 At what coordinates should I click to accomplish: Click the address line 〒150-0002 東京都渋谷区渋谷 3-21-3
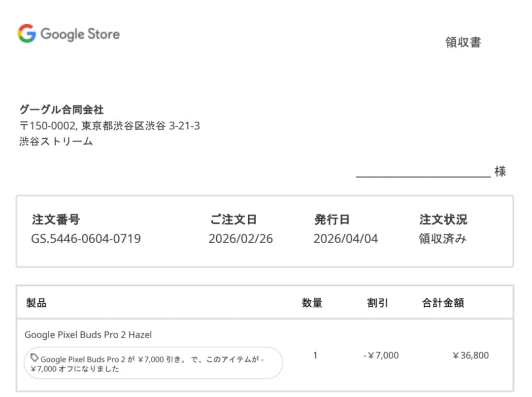[109, 126]
